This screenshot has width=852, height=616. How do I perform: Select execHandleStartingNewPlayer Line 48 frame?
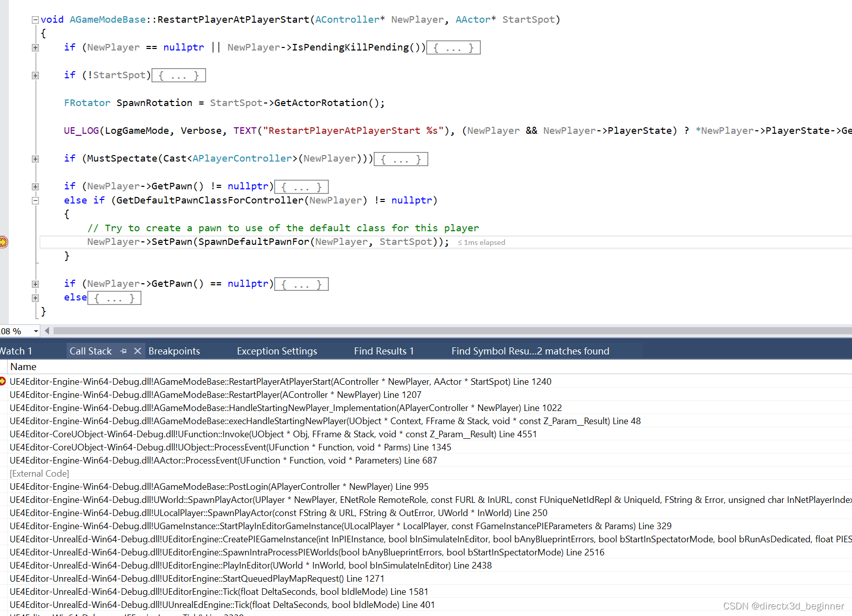point(325,421)
